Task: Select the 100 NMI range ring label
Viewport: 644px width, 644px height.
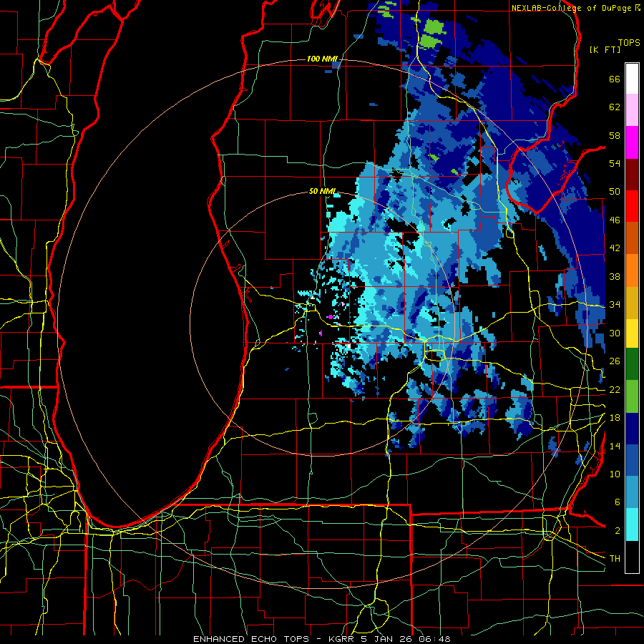Action: pos(323,59)
